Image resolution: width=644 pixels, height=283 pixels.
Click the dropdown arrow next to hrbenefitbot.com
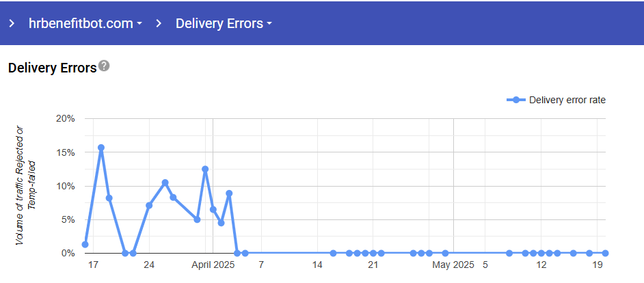(139, 24)
